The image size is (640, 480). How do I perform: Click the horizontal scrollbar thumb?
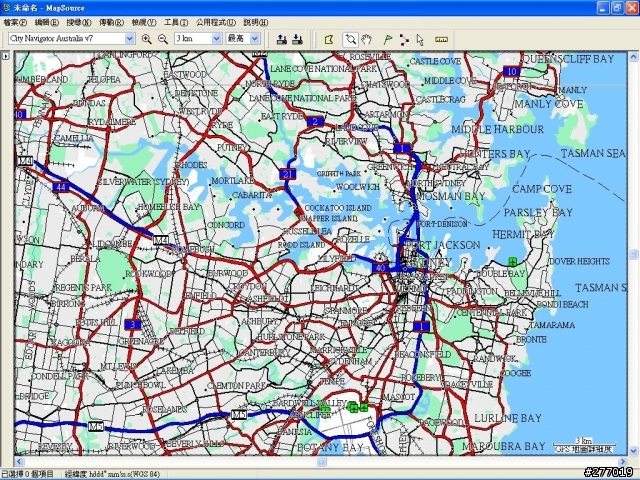tap(322, 462)
